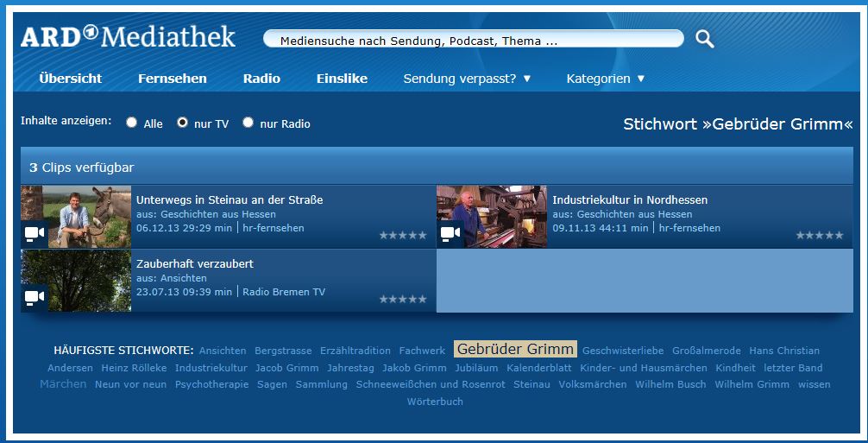
Task: Open the Einslike section
Action: coord(342,79)
